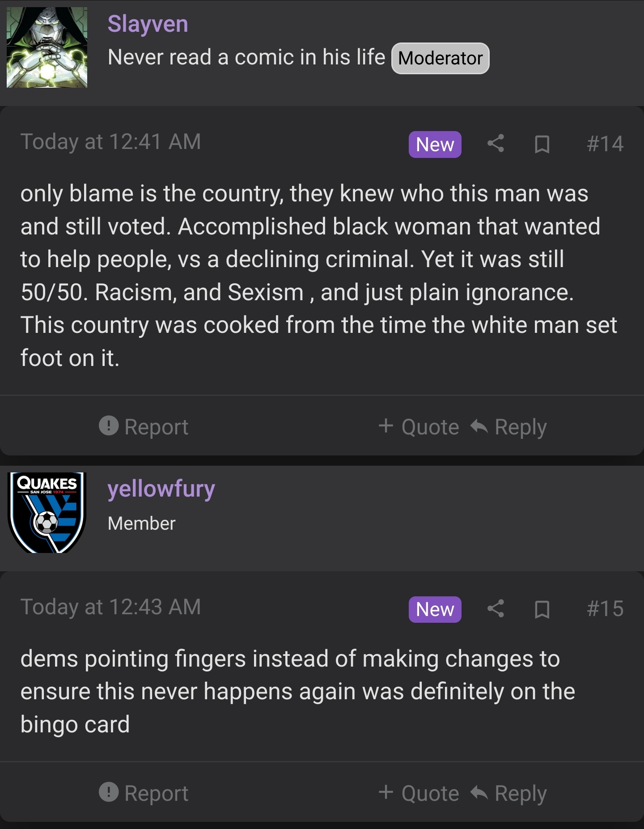Add Slayven's post to multi-quote
Viewport: 644px width, 829px height.
click(419, 426)
